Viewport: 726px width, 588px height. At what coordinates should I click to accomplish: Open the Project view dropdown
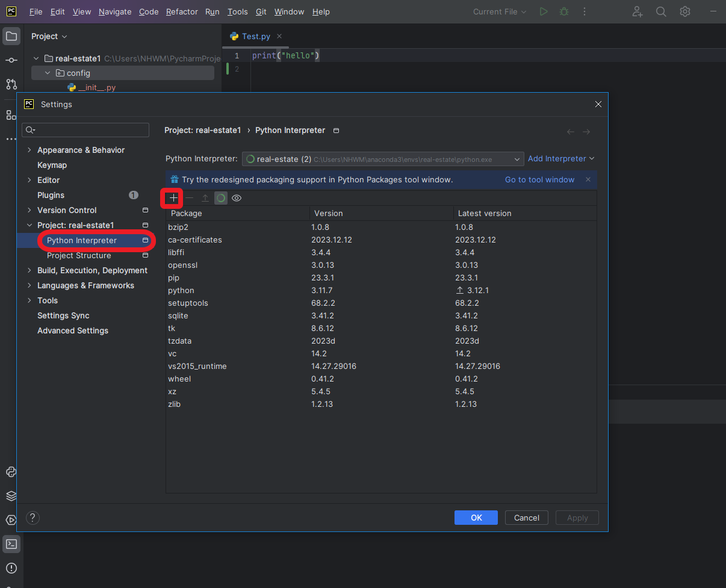[x=49, y=36]
